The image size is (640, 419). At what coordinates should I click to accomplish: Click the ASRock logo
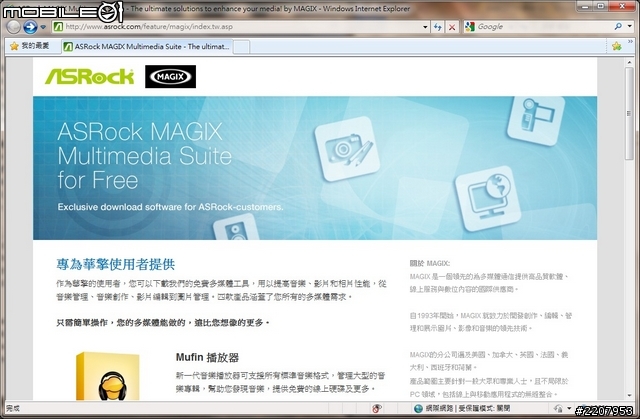89,76
